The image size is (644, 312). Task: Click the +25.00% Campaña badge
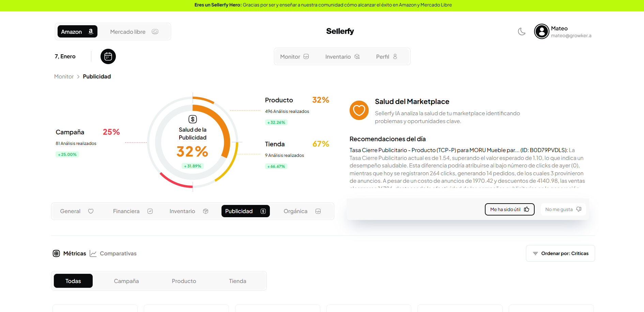67,154
